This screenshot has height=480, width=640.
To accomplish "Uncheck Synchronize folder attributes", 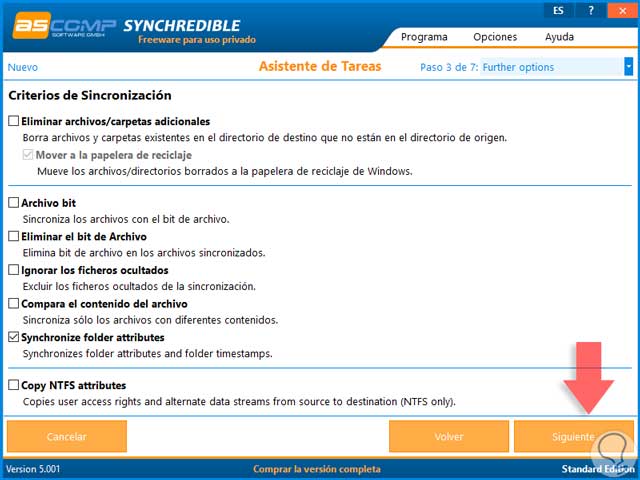I will coord(13,337).
